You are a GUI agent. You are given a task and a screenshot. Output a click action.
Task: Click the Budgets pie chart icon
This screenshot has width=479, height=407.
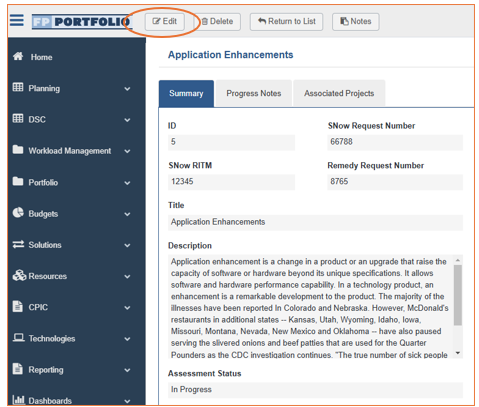(18, 213)
